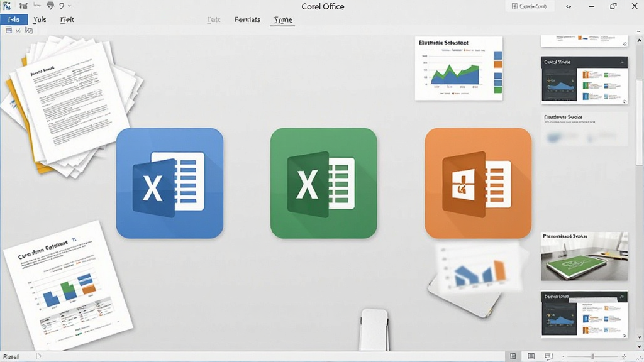Select the blurred light slide thumbnail
Viewport: 644px width, 362px height.
(x=584, y=129)
